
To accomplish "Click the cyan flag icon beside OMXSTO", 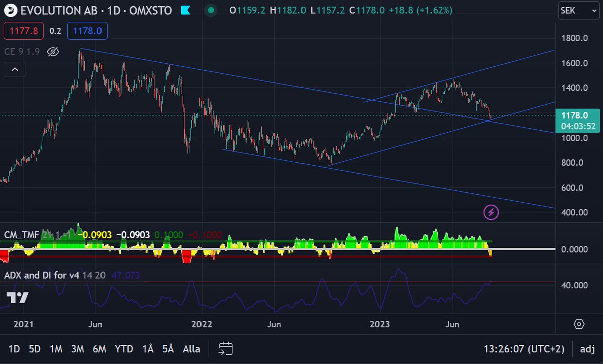I will coord(185,10).
